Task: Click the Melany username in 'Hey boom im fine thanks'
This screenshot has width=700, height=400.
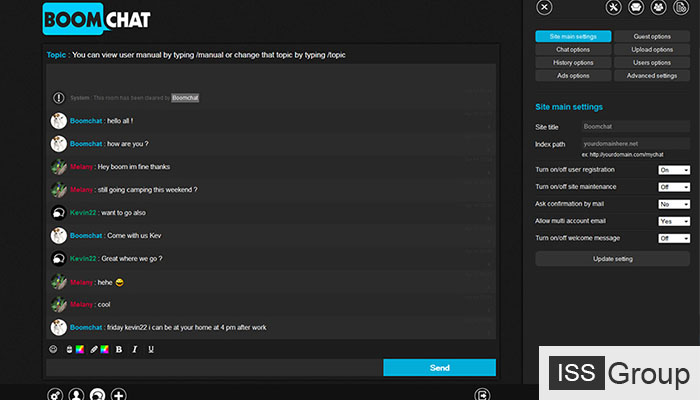Action: pos(81,167)
